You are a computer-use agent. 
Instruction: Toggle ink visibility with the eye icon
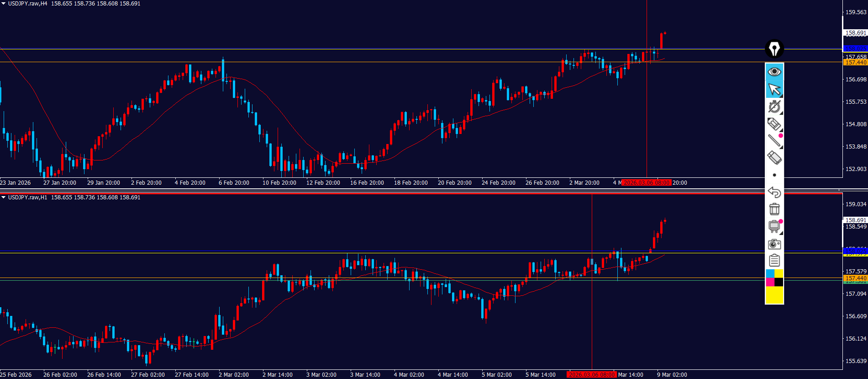point(774,72)
